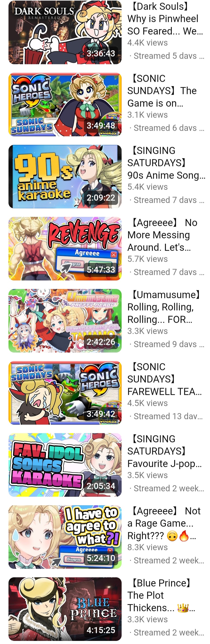Image resolution: width=210 pixels, height=644 pixels.
Task: Open the 90s anime karaoke thumbnail
Action: (65, 176)
